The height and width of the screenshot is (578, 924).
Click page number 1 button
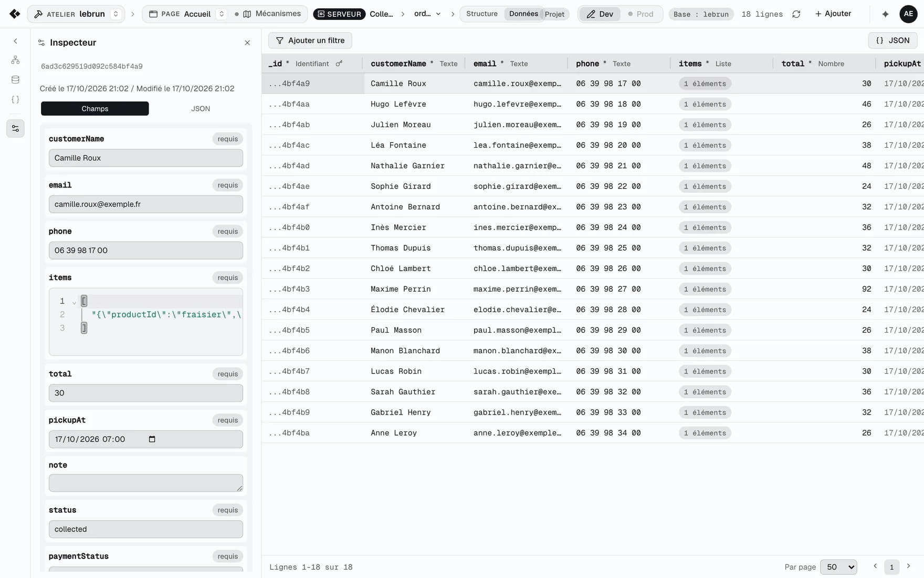click(891, 567)
